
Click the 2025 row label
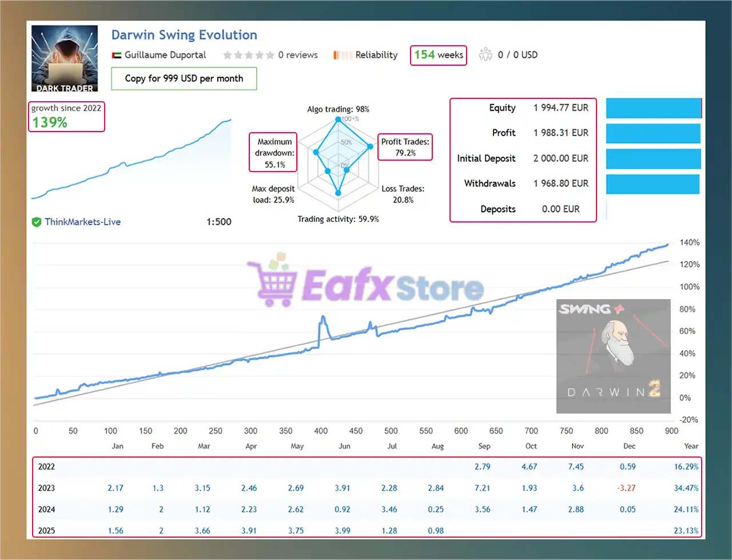(46, 531)
